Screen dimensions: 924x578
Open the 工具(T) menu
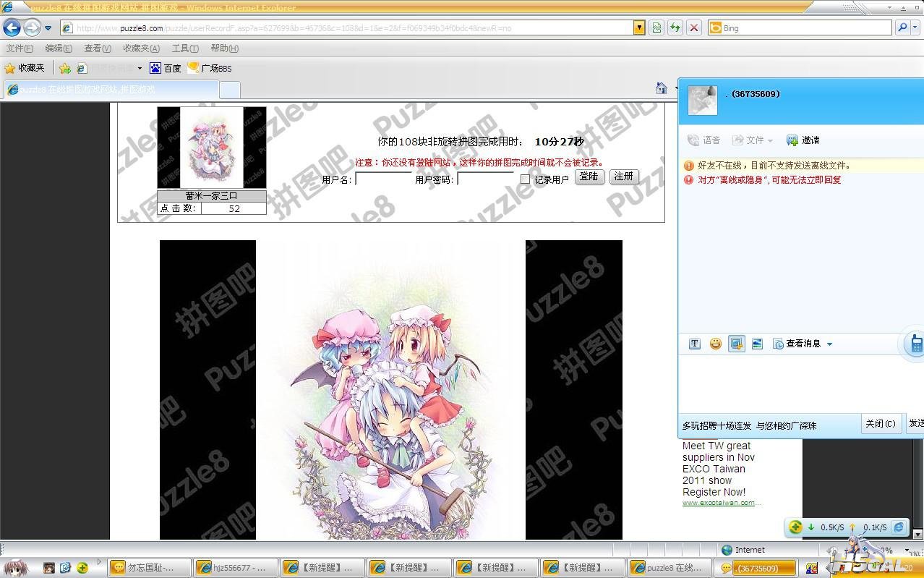pos(185,48)
